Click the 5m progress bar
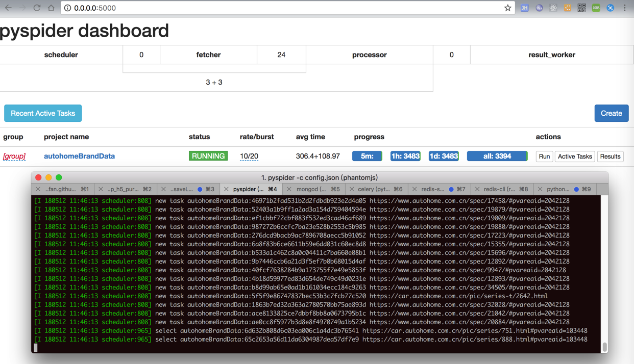 coord(368,156)
